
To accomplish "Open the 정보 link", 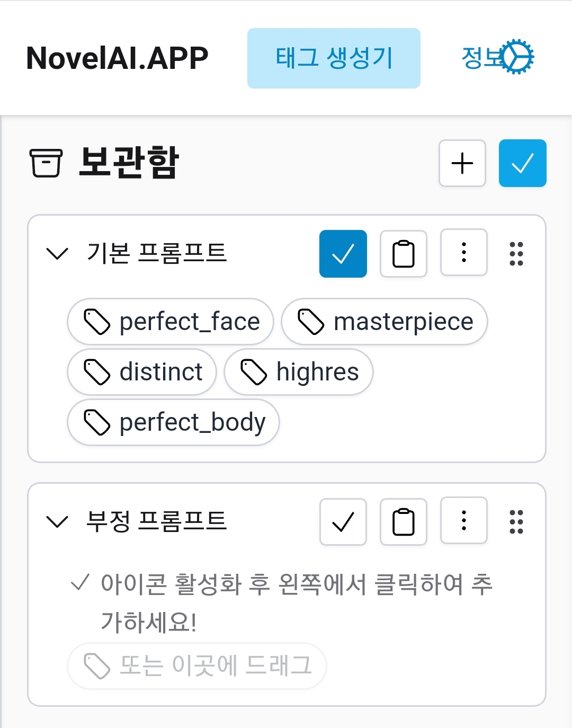I will tap(481, 57).
